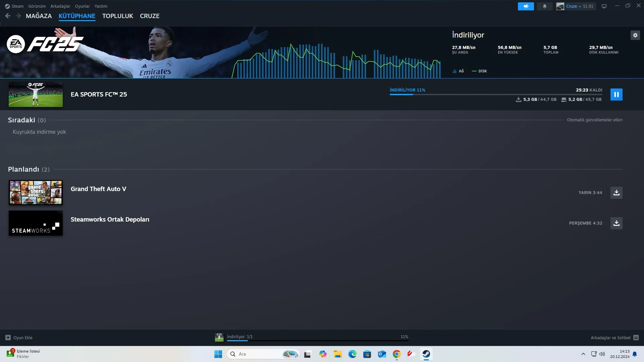Start Grand Theft Auto V download now
Viewport: 644px width, 362px height.
click(616, 193)
